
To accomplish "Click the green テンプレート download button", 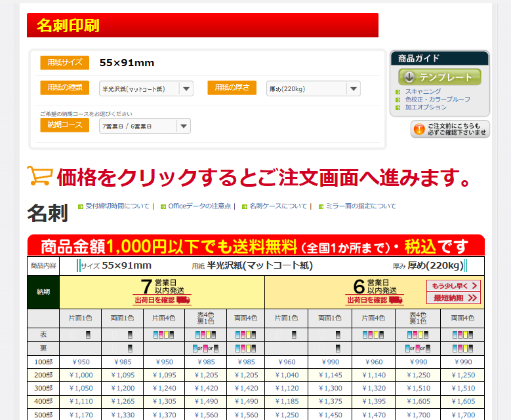I will click(x=439, y=77).
